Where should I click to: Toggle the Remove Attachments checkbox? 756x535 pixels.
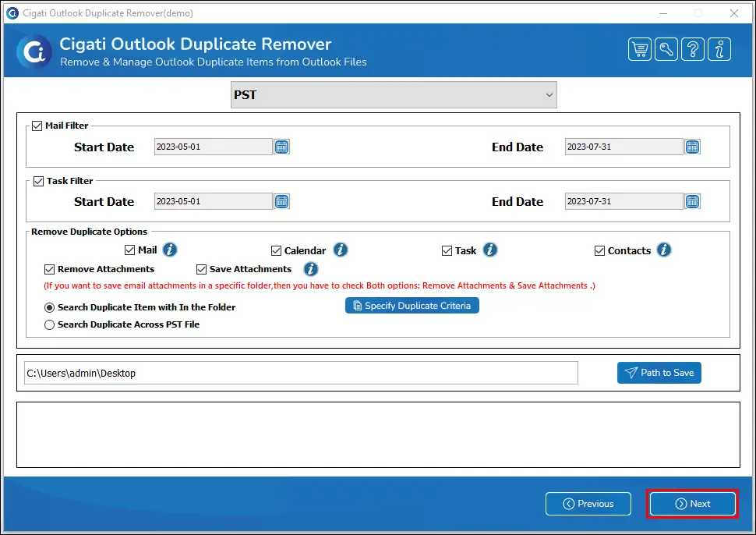pyautogui.click(x=49, y=269)
